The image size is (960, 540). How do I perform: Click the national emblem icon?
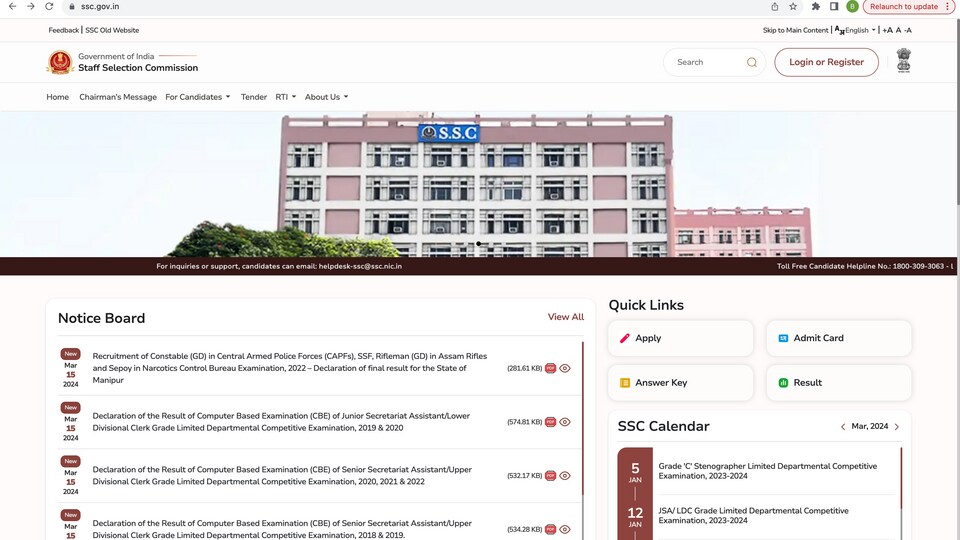[904, 61]
